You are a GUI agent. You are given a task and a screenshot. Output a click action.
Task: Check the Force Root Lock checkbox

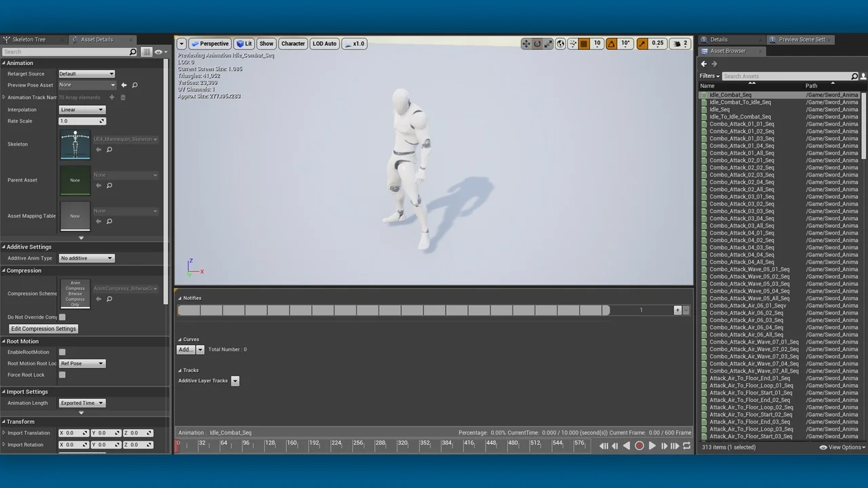(62, 375)
